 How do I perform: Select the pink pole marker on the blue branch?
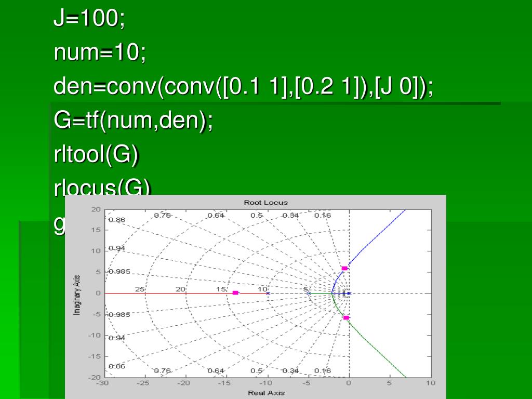click(344, 269)
